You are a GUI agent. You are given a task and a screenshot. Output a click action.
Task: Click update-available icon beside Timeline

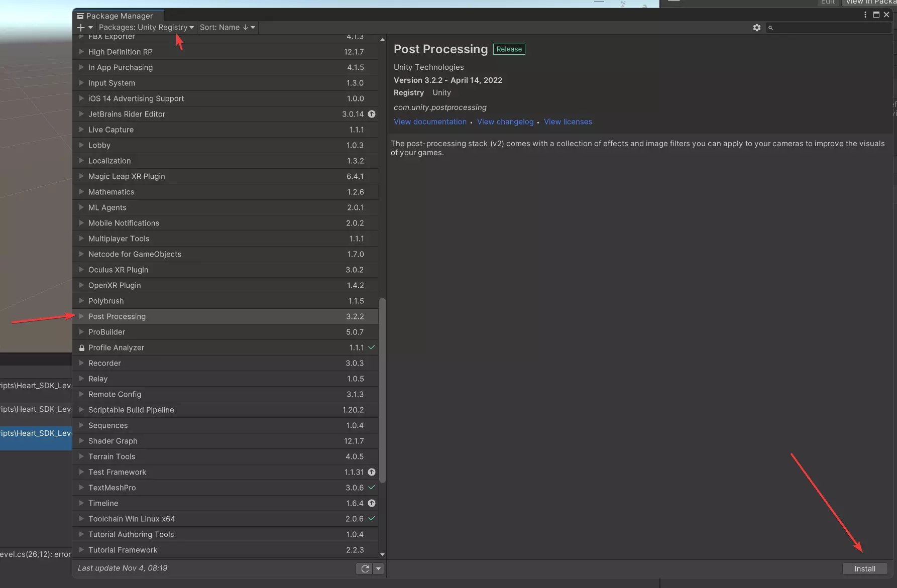pyautogui.click(x=372, y=503)
